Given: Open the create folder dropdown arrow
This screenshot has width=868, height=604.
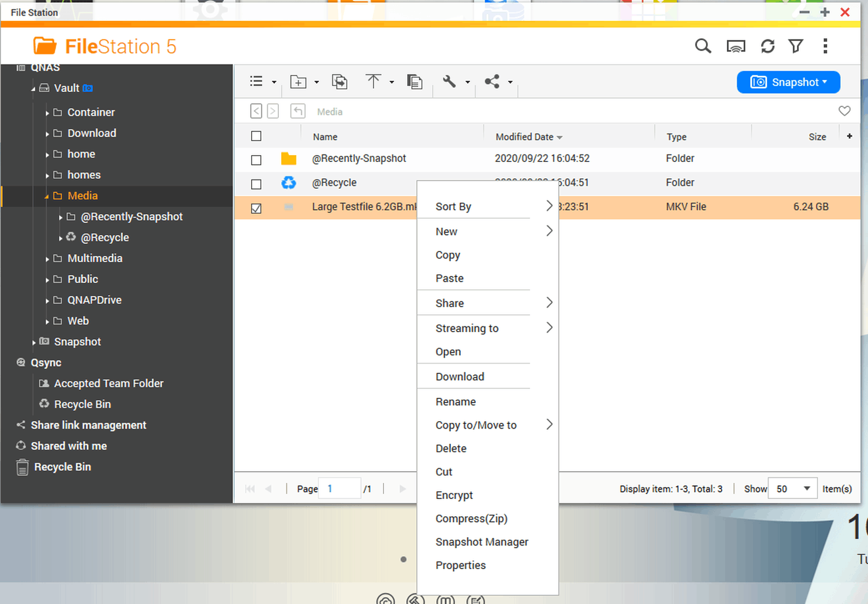Looking at the screenshot, I should pos(317,82).
